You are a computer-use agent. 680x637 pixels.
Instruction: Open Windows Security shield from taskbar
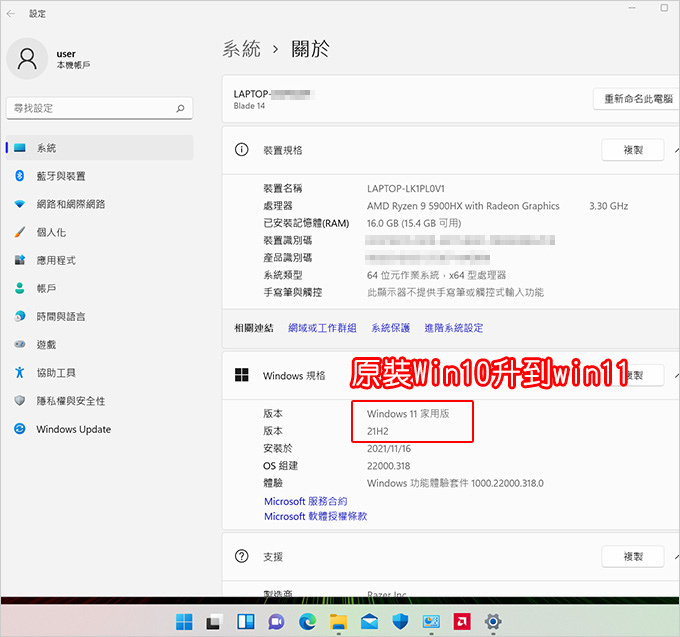coord(400,622)
